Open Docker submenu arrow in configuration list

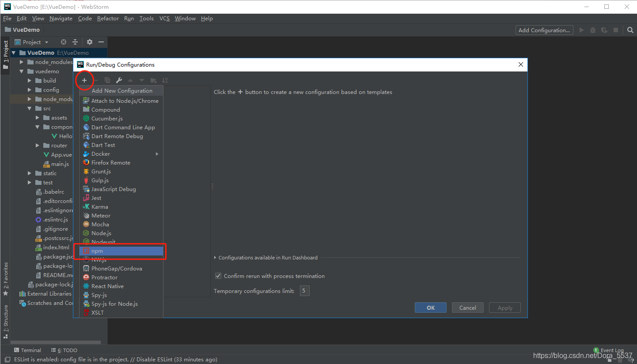pos(157,154)
